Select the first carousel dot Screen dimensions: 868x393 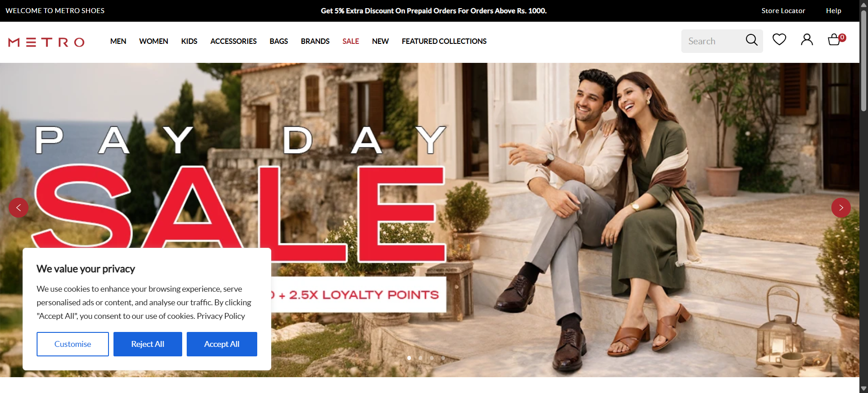click(409, 358)
